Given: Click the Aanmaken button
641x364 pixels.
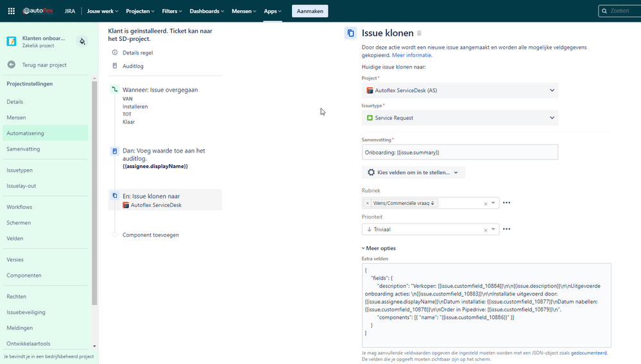Looking at the screenshot, I should tap(310, 11).
